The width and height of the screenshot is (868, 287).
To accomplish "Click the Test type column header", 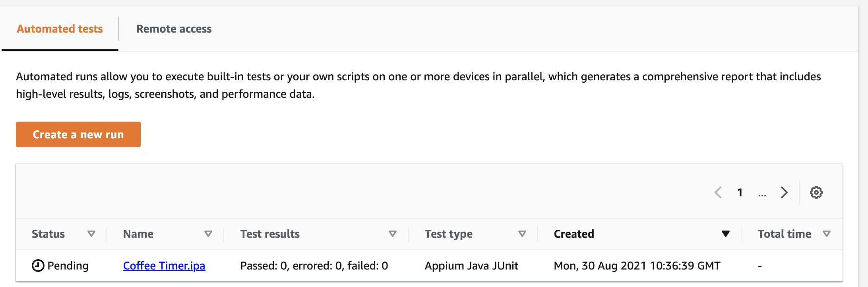I will pyautogui.click(x=448, y=234).
